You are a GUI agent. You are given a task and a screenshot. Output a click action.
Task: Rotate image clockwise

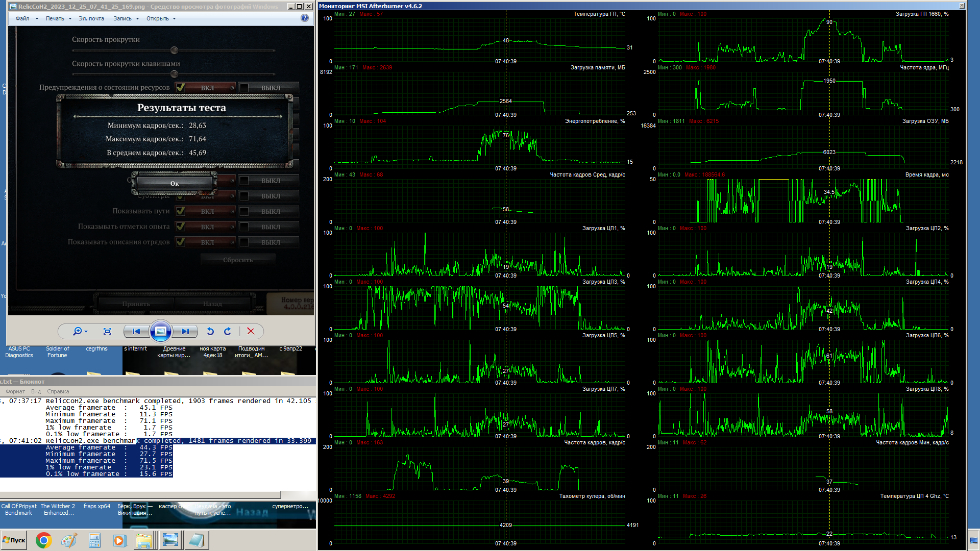pyautogui.click(x=228, y=331)
